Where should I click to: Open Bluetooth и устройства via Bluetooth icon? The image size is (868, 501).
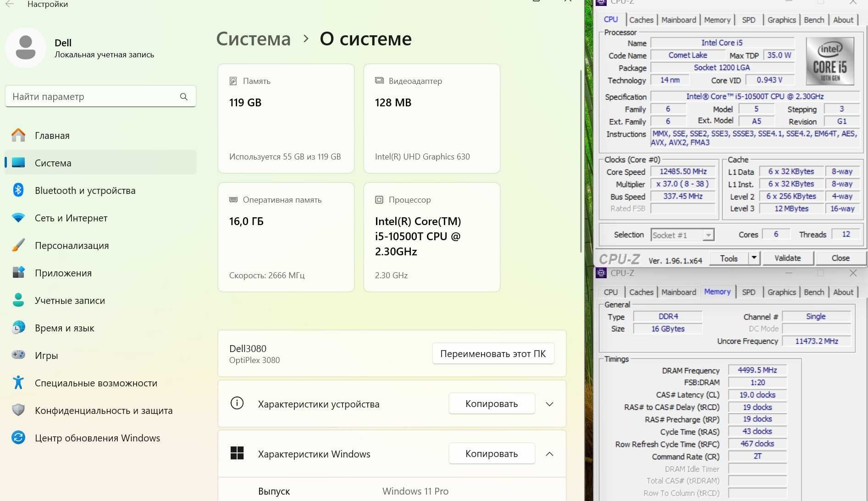(18, 190)
